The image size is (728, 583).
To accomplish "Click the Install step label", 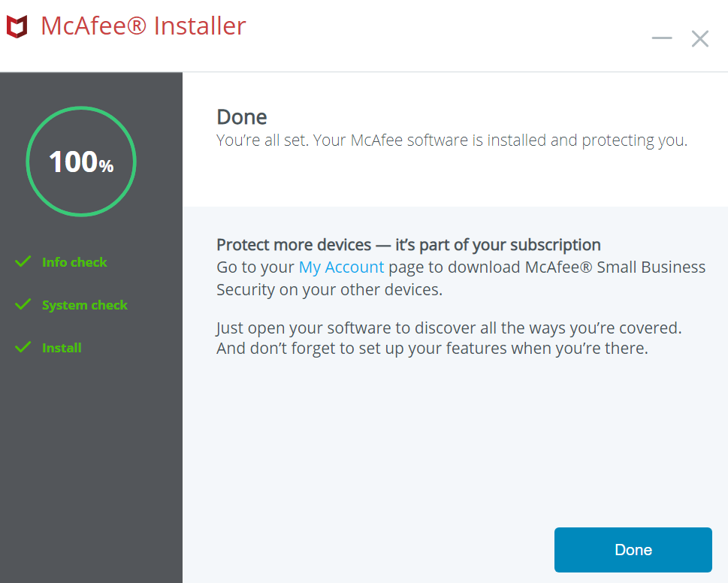I will point(61,347).
